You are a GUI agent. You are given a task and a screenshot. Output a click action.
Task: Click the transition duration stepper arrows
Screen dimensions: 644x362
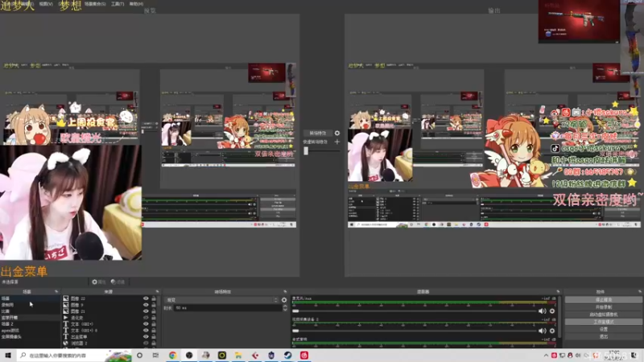(x=285, y=308)
